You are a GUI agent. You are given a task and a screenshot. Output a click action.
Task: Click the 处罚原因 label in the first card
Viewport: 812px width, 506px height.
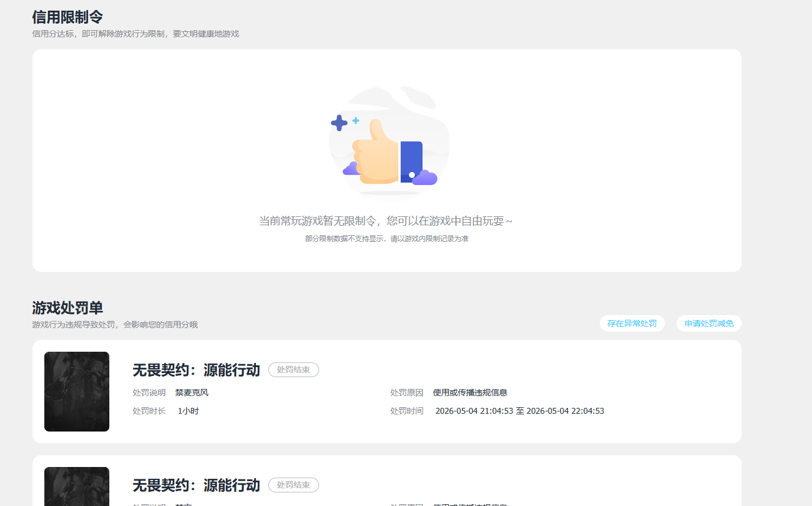[x=407, y=393]
